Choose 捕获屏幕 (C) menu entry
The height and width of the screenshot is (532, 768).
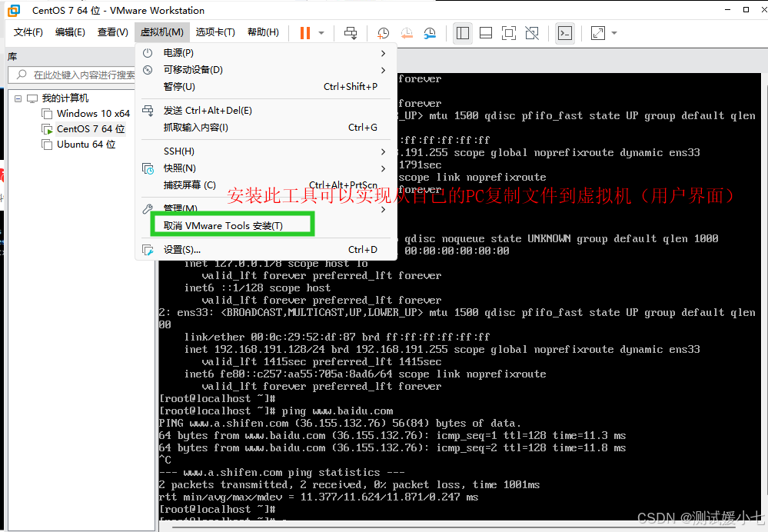(x=266, y=185)
